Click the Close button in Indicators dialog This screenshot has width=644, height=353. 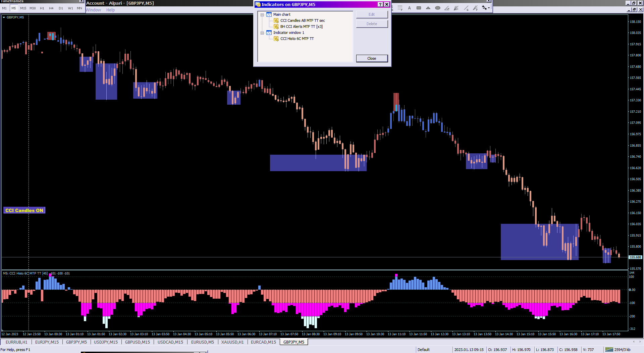click(372, 58)
